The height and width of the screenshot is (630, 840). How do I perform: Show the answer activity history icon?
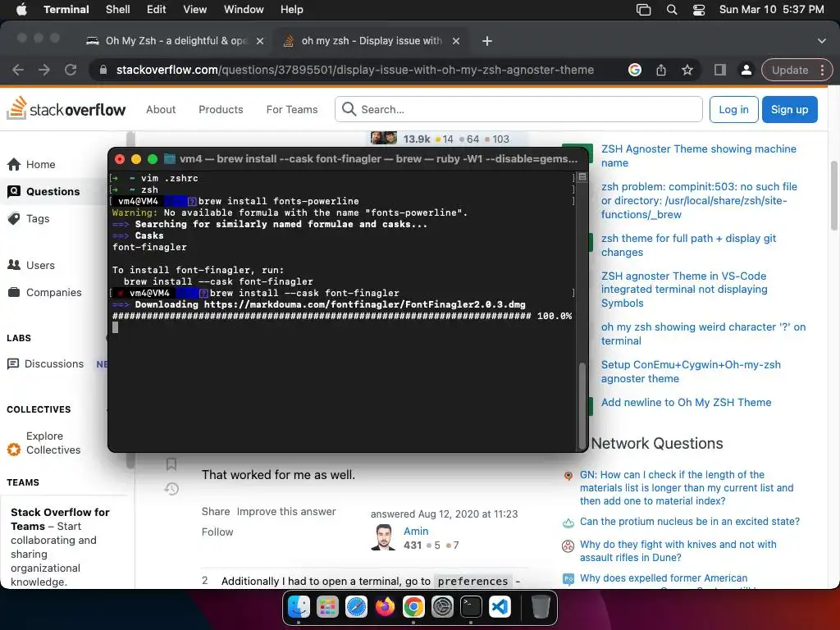171,489
